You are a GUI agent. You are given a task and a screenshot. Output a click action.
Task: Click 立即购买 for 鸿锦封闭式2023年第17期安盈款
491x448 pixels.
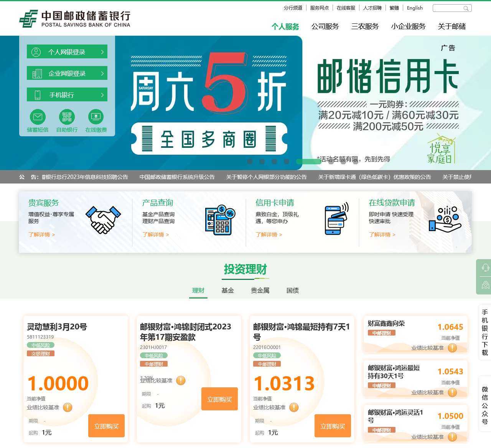click(x=220, y=399)
